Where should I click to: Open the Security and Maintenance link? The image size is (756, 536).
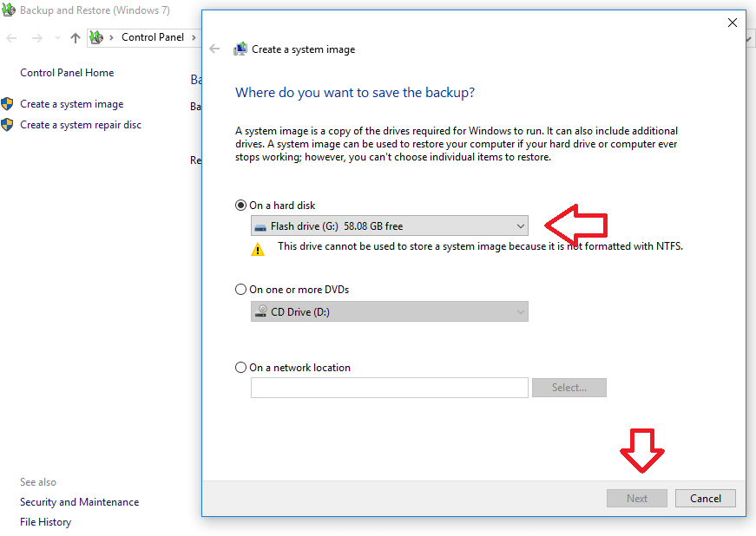pyautogui.click(x=79, y=502)
